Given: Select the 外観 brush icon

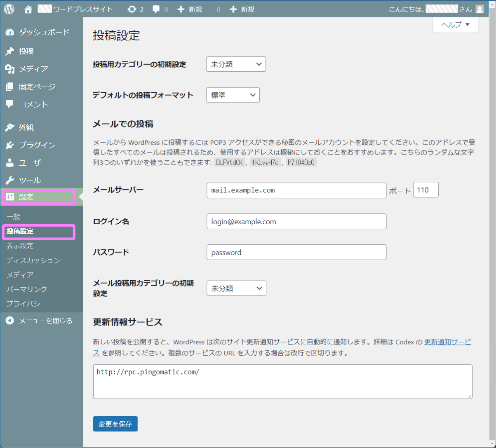Looking at the screenshot, I should 9,127.
